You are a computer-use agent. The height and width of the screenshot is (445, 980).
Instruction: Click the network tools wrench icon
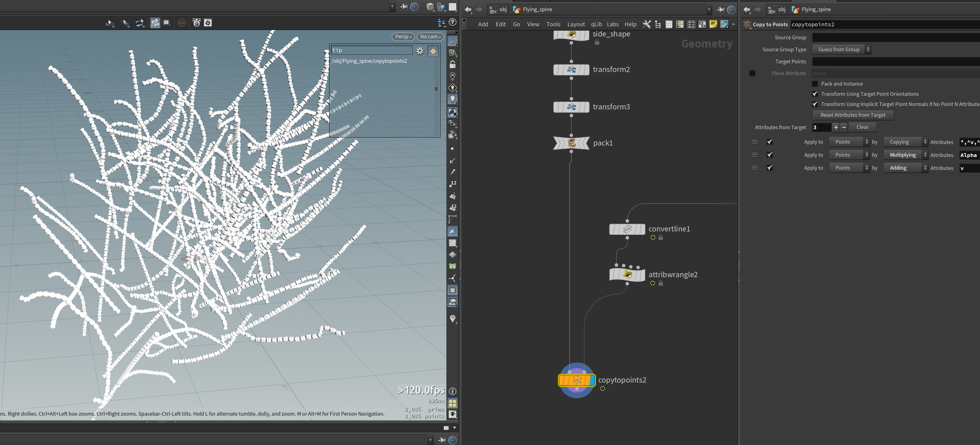click(x=646, y=24)
